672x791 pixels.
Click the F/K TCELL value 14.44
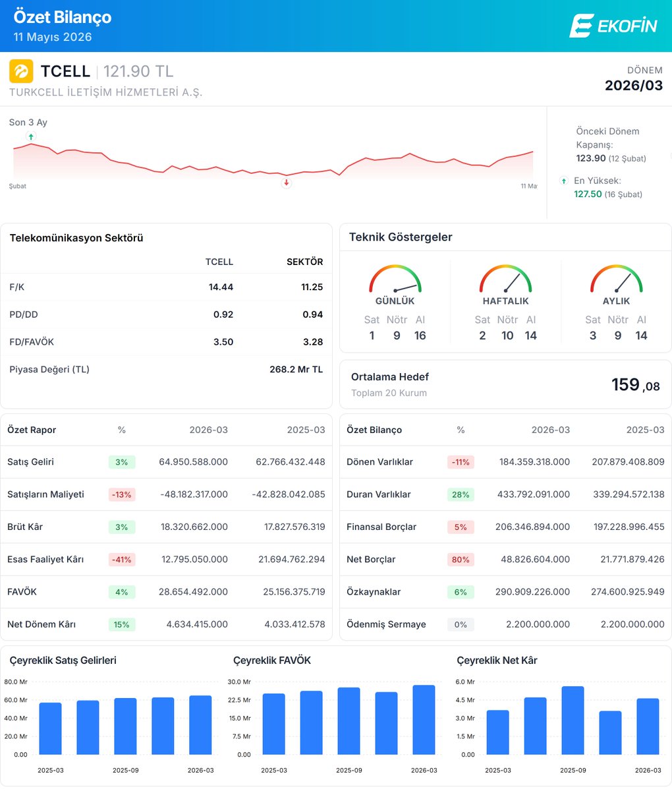[x=221, y=287]
